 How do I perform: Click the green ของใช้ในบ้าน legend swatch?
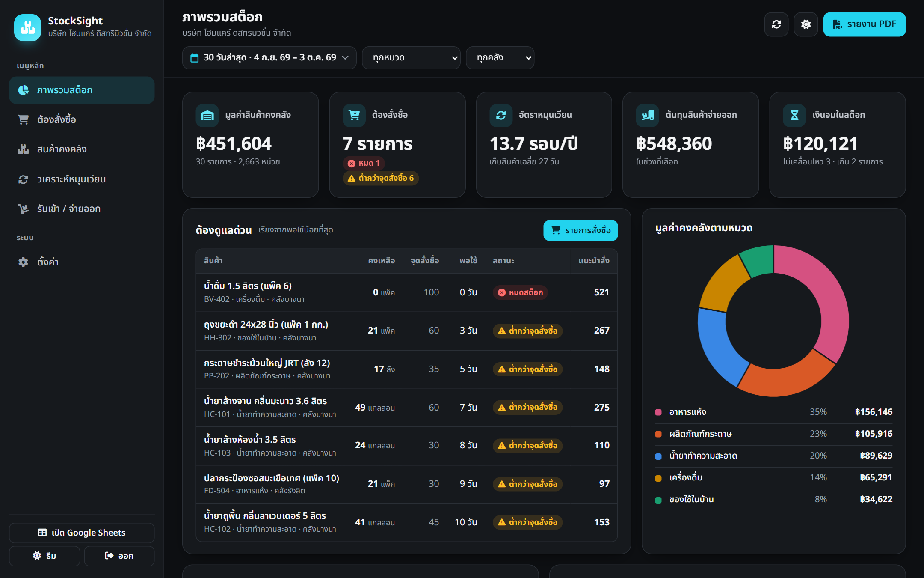tap(658, 500)
